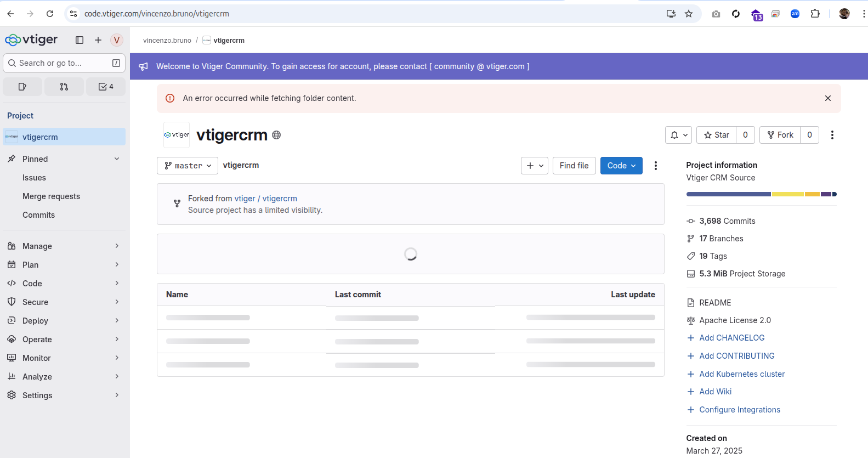Bookmark this page with the star icon

pyautogui.click(x=689, y=14)
